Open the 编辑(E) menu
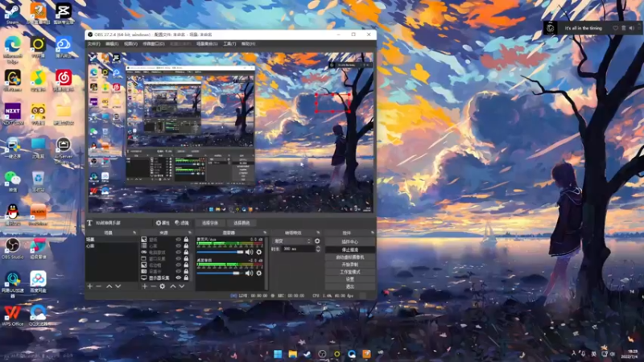Image resolution: width=644 pixels, height=362 pixels. (x=112, y=43)
